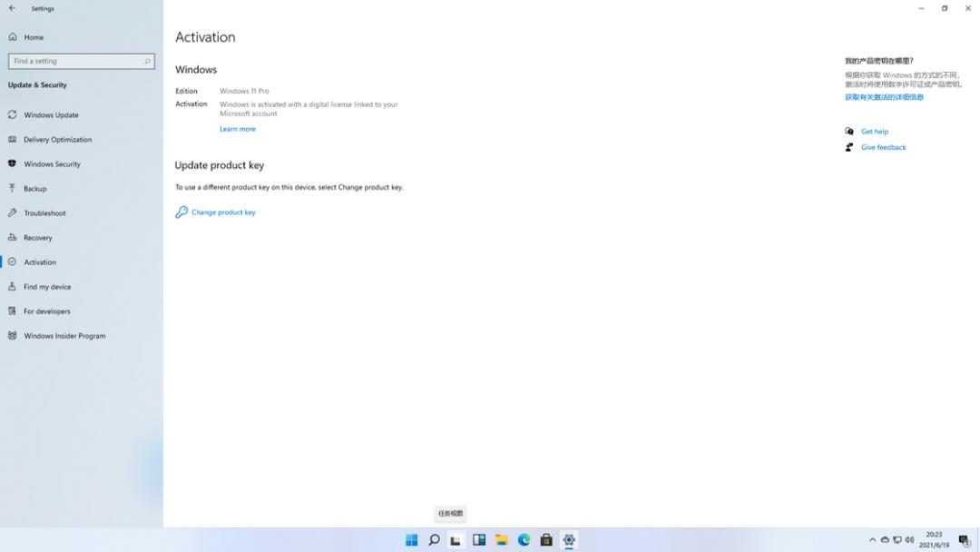Click the Get help link
This screenshot has width=980, height=552.
pos(875,132)
